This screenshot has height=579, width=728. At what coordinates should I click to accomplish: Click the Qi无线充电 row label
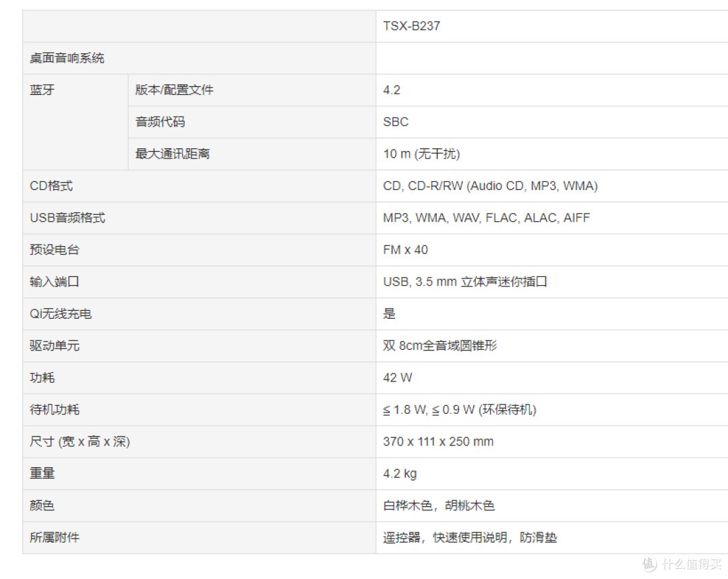pyautogui.click(x=61, y=314)
